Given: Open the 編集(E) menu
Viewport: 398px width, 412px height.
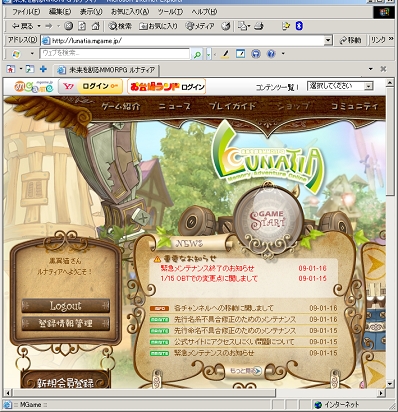Looking at the screenshot, I should click(60, 12).
